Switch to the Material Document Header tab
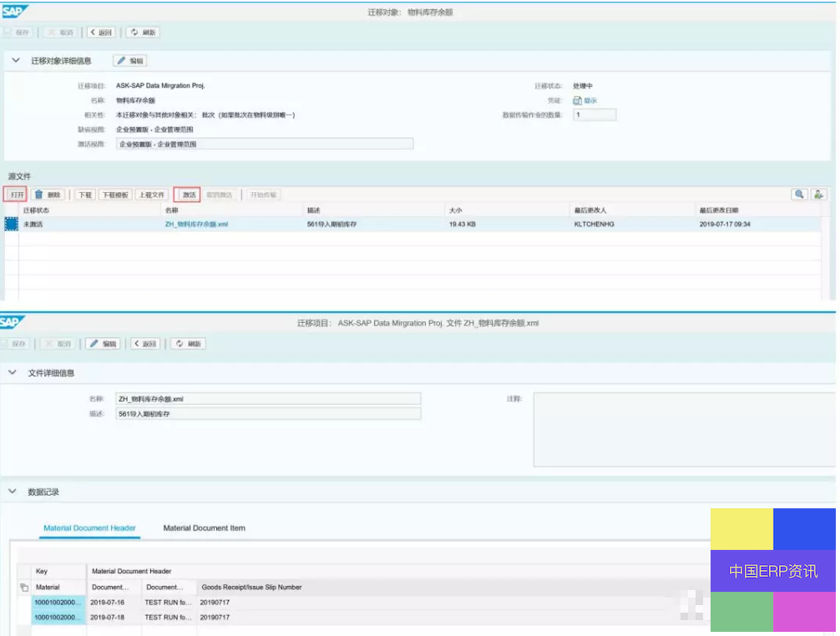Image resolution: width=840 pixels, height=636 pixels. [89, 527]
